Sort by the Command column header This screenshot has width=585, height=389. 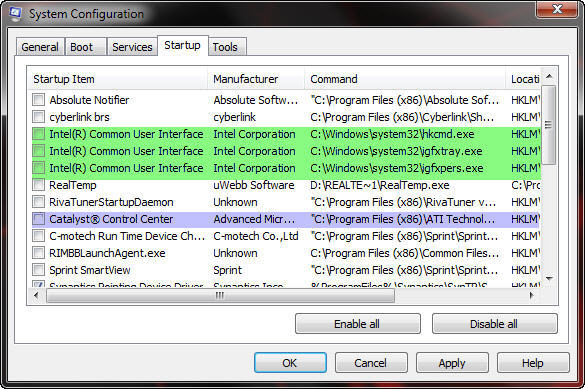point(405,79)
